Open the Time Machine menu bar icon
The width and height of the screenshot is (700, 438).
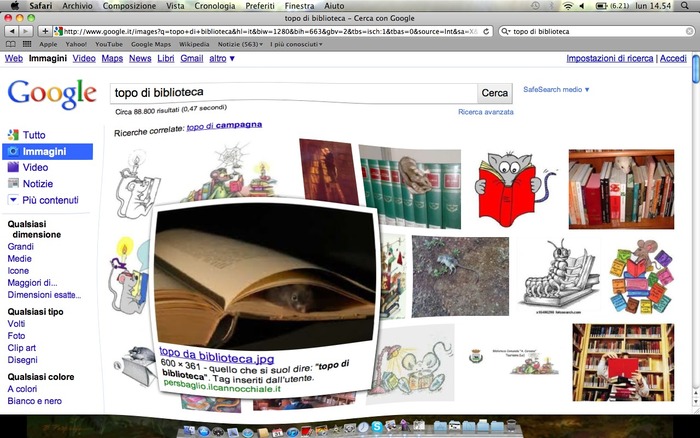coord(535,6)
